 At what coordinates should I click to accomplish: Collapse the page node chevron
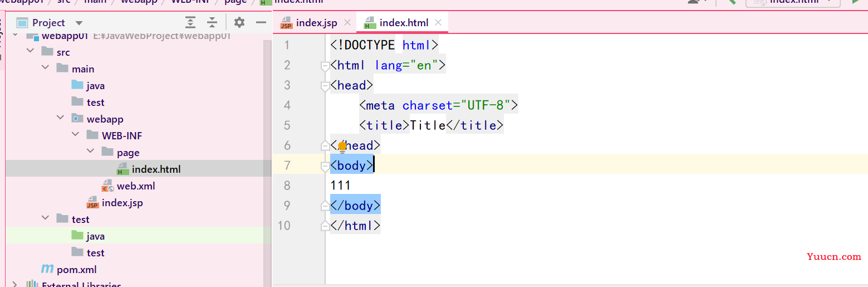click(90, 152)
